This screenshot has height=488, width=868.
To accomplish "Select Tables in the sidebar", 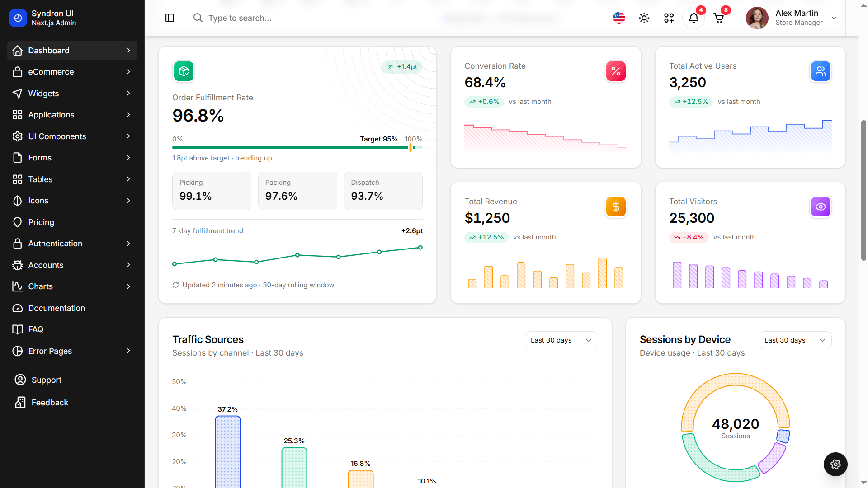I will 72,179.
